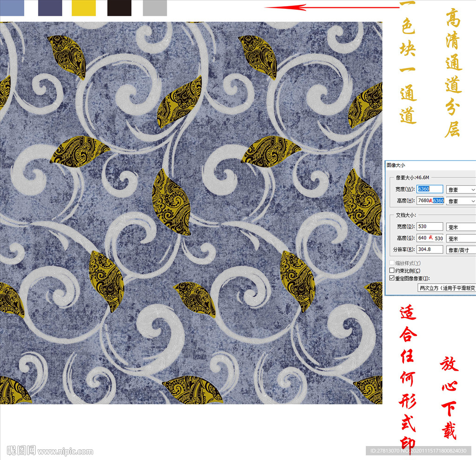Click the 分辨率(R) field showing 304.8
The image size is (476, 460).
point(430,249)
